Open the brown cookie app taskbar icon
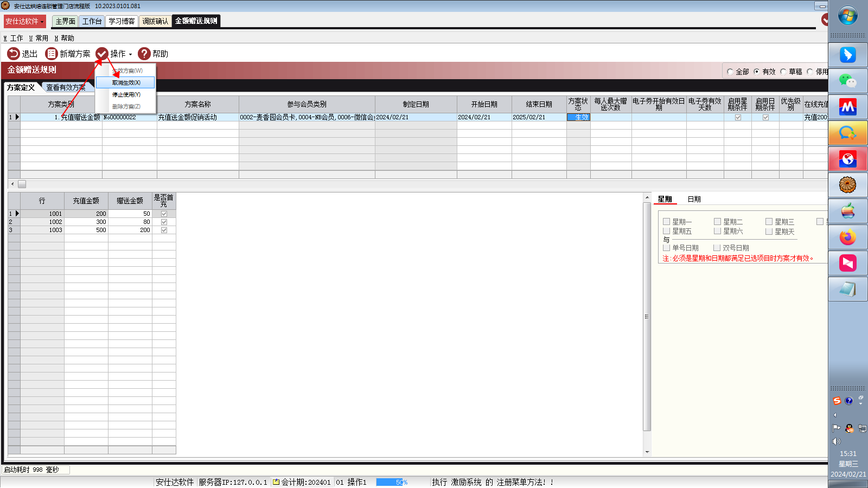 848,185
